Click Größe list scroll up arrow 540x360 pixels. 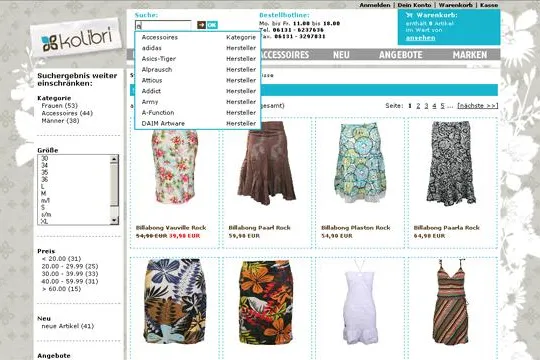tap(114, 159)
